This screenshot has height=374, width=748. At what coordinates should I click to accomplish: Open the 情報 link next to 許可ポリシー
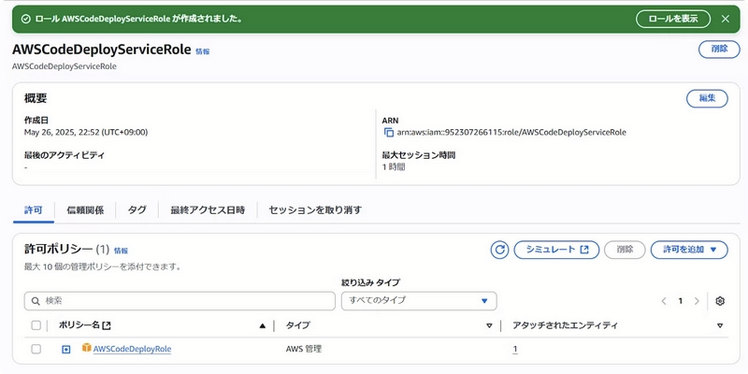(121, 250)
